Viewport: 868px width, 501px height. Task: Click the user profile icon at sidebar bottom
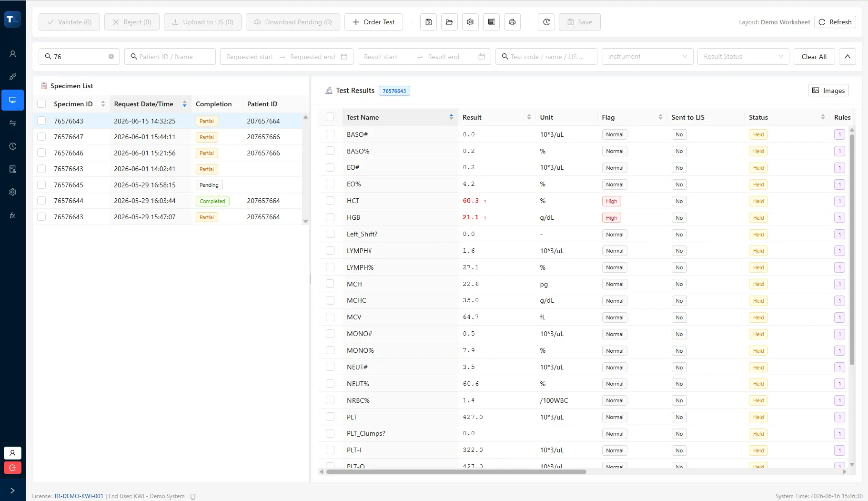tap(12, 453)
